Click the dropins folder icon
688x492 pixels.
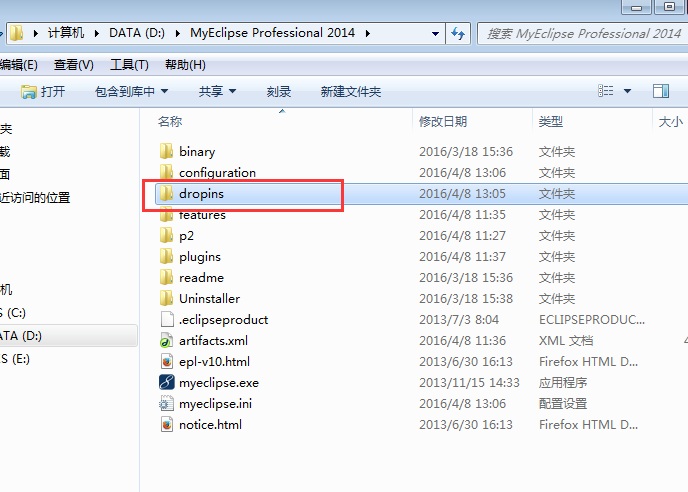point(166,194)
